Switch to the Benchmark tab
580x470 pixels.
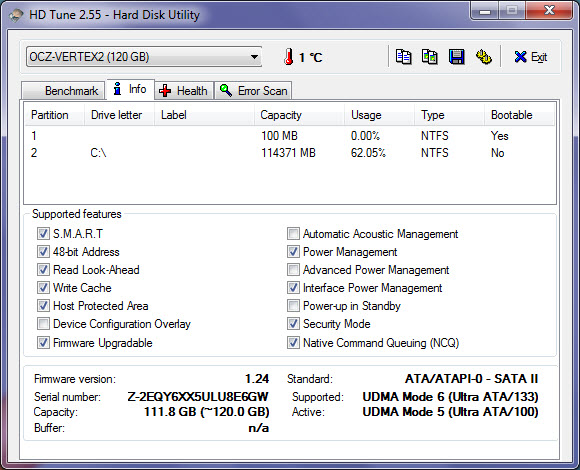pyautogui.click(x=63, y=91)
